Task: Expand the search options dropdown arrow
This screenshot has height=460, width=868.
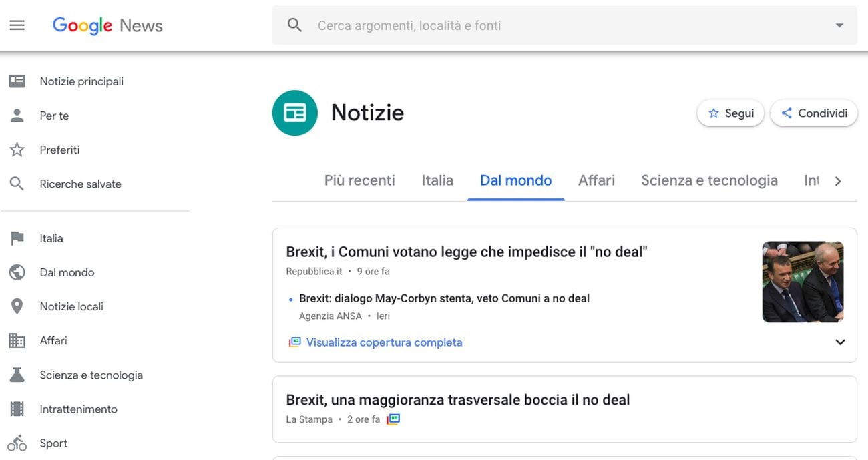Action: coord(839,25)
